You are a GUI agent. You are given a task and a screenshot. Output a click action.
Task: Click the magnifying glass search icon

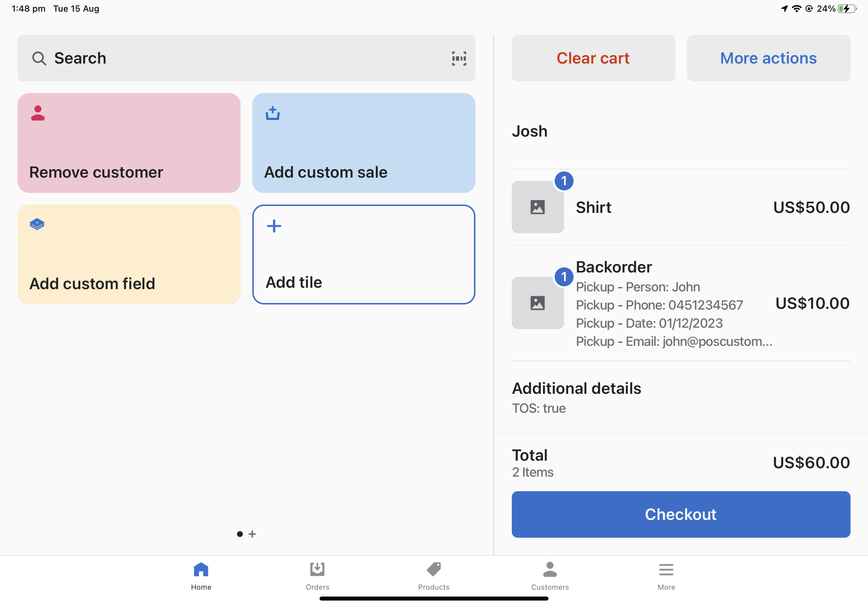[x=39, y=58]
